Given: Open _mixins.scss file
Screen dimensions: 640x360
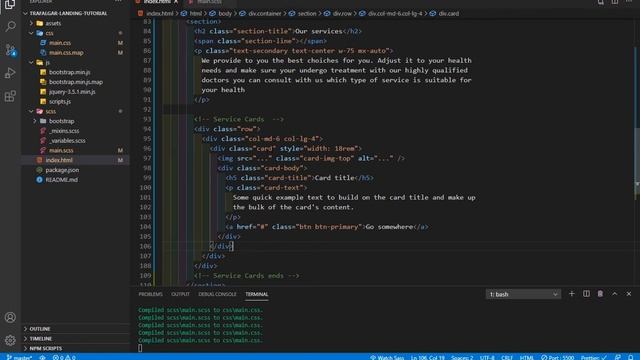Looking at the screenshot, I should (x=64, y=131).
